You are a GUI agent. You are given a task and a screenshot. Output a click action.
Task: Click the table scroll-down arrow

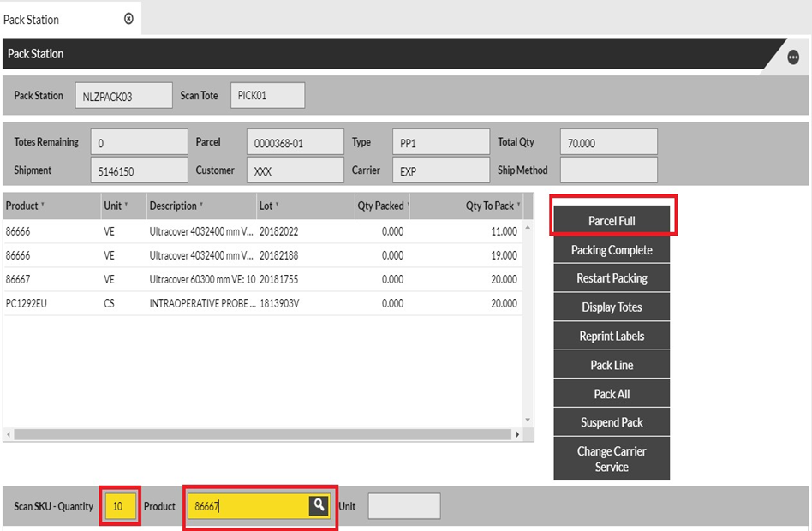[x=528, y=420]
